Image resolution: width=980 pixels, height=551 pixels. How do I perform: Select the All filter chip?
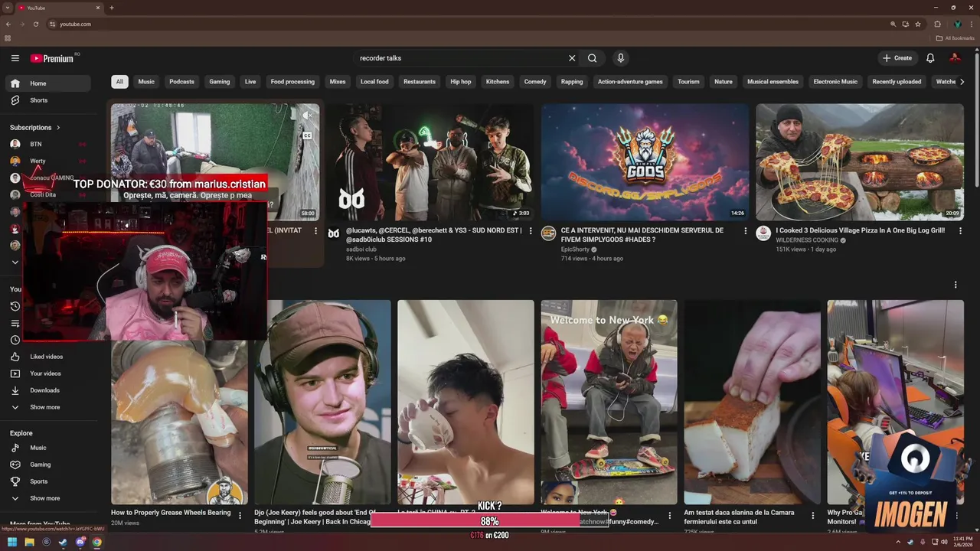coord(119,82)
